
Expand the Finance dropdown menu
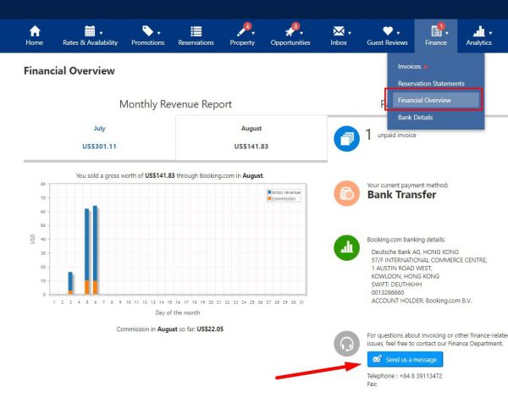436,36
